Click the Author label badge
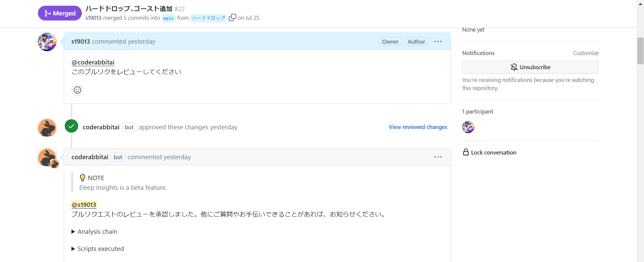644x262 pixels. point(416,42)
